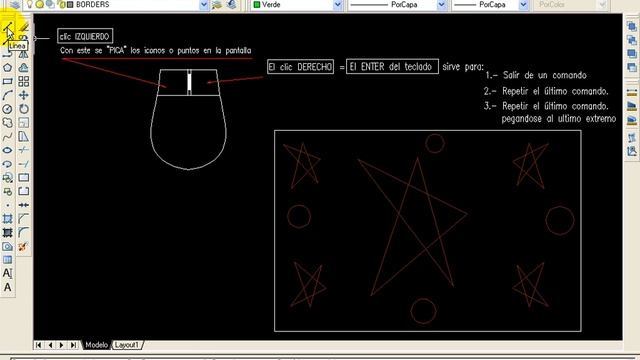Image resolution: width=640 pixels, height=360 pixels.
Task: Click Bring to Front draw order icon
Action: click(x=632, y=27)
